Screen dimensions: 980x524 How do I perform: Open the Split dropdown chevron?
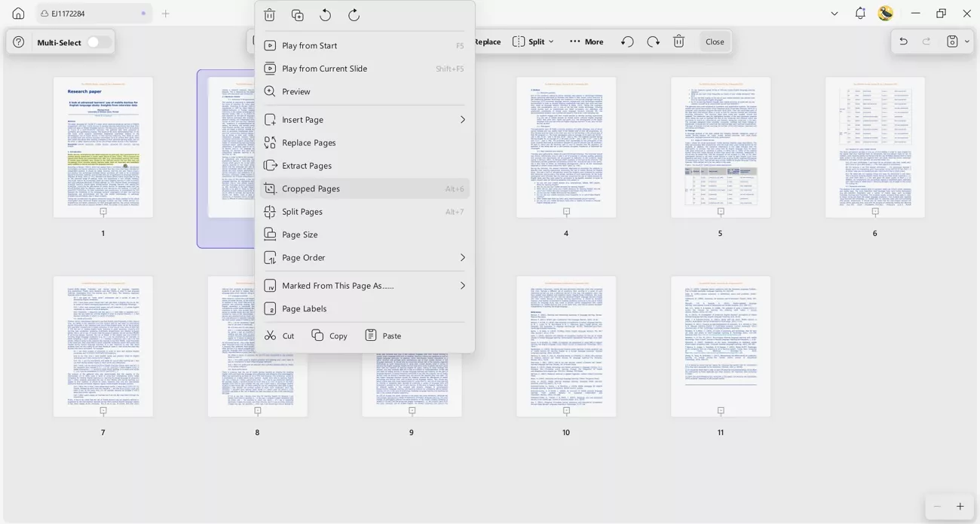[551, 41]
